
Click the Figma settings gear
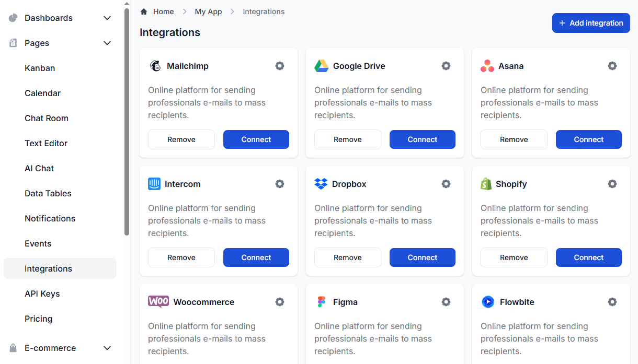pos(446,302)
